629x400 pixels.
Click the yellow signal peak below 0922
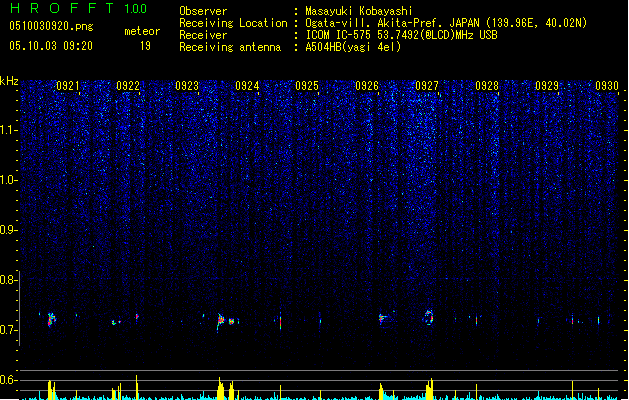pos(137,387)
